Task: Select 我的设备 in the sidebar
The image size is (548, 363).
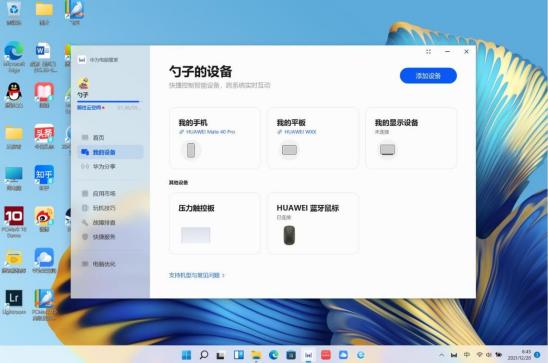Action: tap(110, 152)
